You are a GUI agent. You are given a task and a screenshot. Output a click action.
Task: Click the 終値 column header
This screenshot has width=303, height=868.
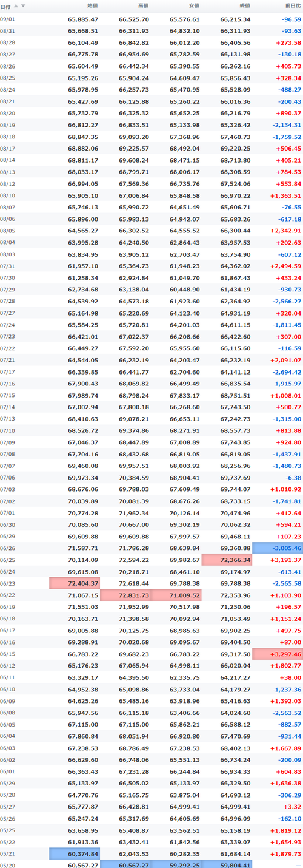pos(244,6)
